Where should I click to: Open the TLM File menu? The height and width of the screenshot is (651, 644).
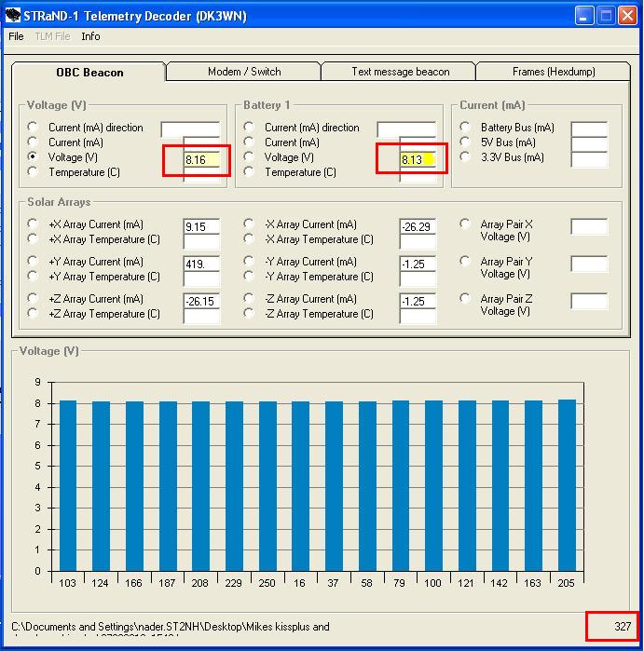coord(52,36)
